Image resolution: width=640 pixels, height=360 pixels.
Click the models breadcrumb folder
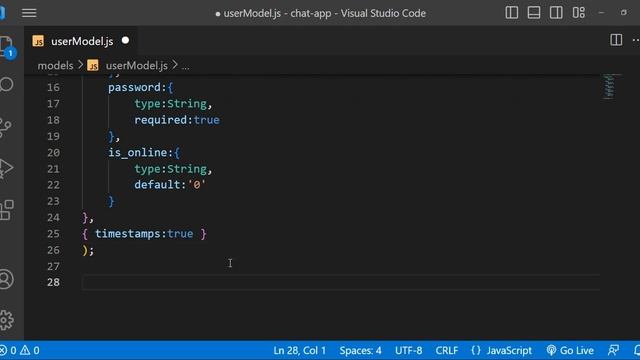pos(55,65)
